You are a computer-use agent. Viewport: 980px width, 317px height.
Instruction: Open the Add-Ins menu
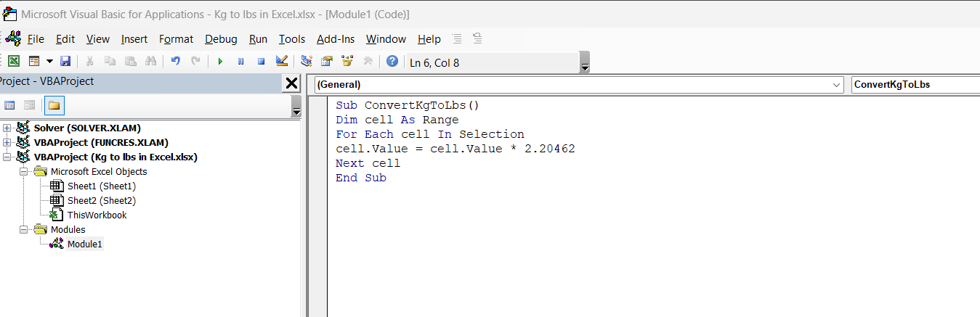click(x=336, y=39)
